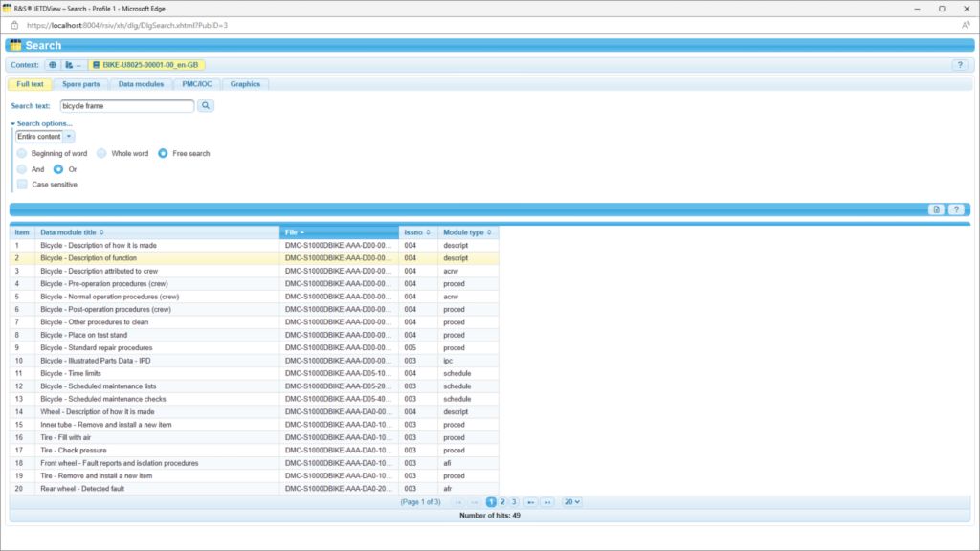
Task: Switch the operator to And
Action: tap(21, 168)
